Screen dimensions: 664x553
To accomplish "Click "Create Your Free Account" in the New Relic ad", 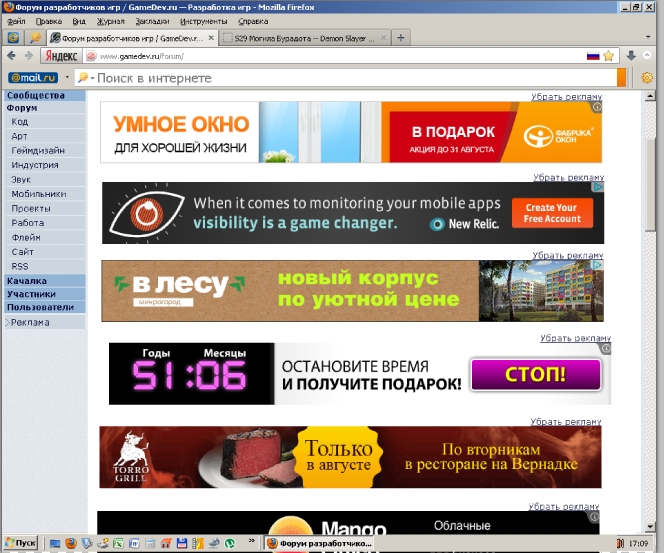I will [552, 213].
